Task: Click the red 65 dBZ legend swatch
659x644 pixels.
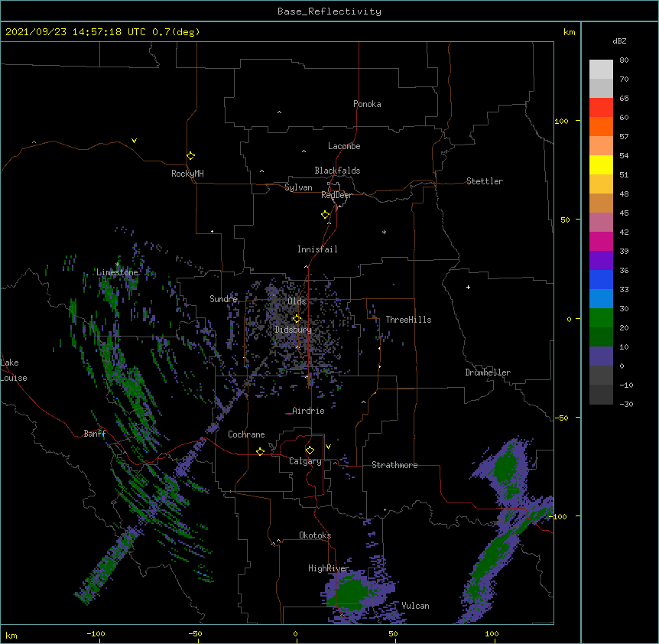Action: [x=601, y=108]
